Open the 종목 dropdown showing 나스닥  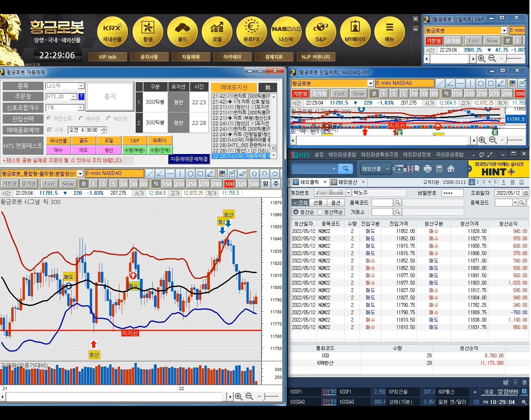81,86
